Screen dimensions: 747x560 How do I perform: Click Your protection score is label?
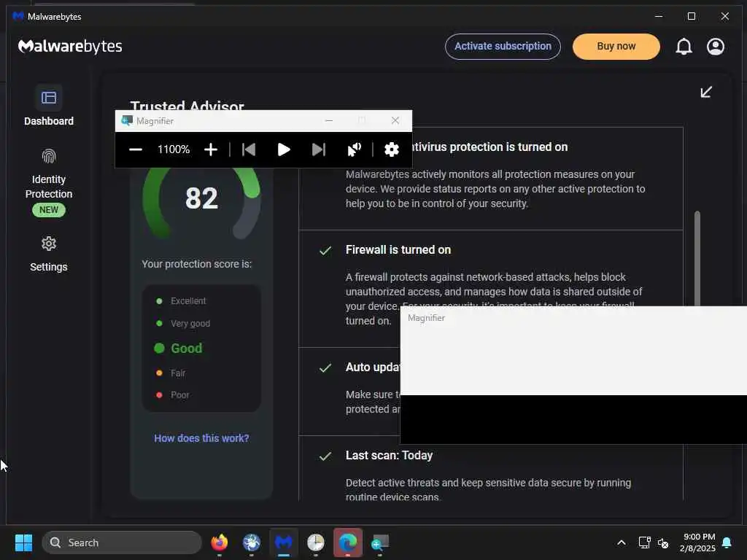click(x=197, y=264)
